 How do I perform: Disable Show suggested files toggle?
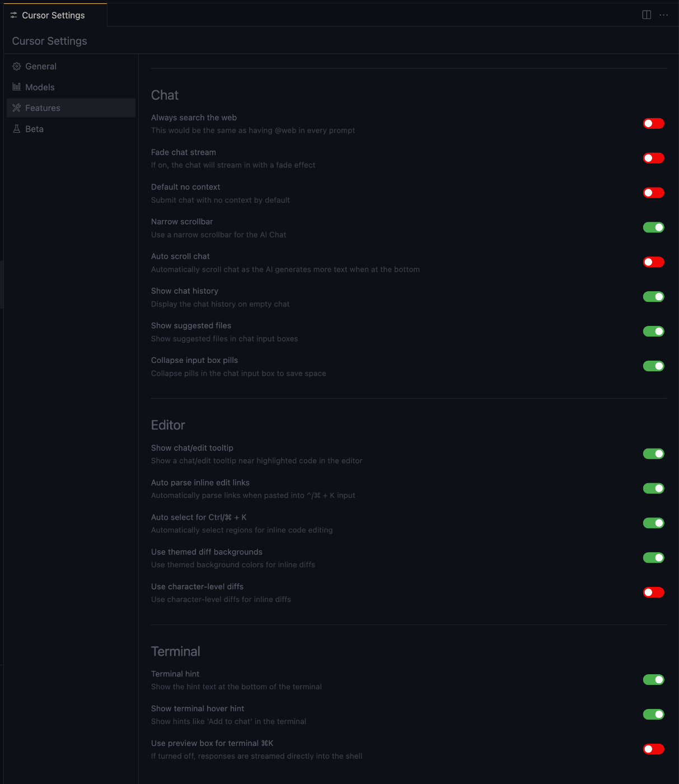653,332
